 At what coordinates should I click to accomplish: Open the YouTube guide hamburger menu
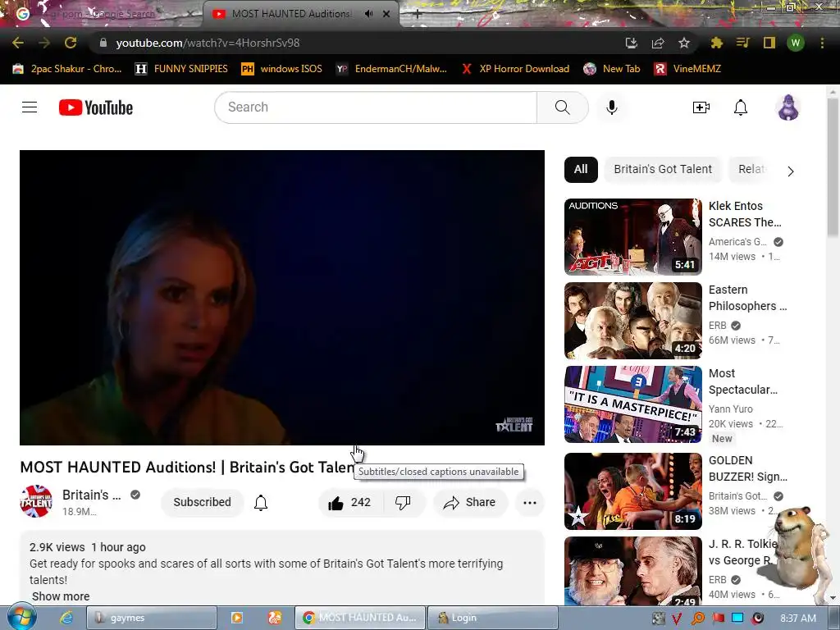coord(30,107)
